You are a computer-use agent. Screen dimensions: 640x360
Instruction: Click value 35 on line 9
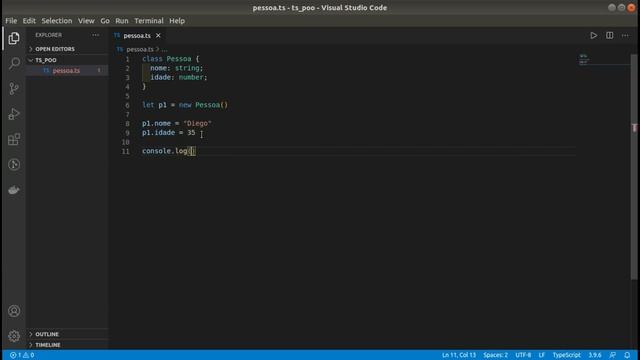(191, 133)
